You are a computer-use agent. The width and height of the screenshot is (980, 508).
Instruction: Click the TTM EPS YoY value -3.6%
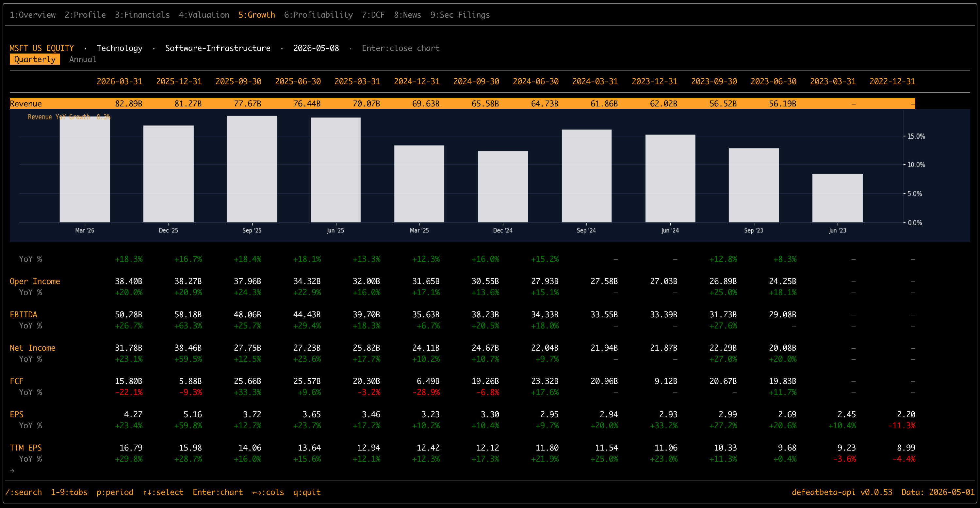pos(844,459)
